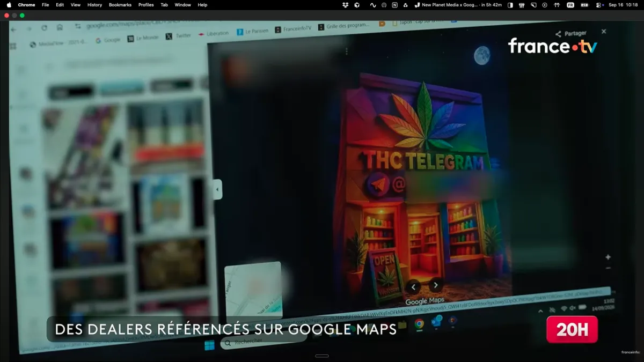644x362 pixels.
Task: Go to the previous photo
Action: pyautogui.click(x=413, y=286)
